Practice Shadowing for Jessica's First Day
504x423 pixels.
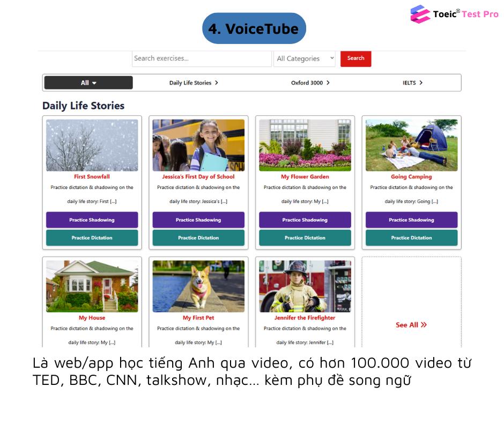pos(198,220)
